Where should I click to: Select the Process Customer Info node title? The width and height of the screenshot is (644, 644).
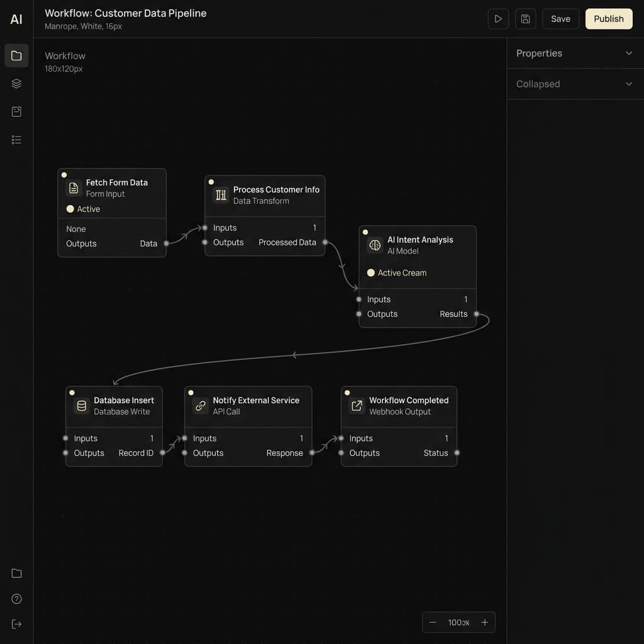click(276, 189)
